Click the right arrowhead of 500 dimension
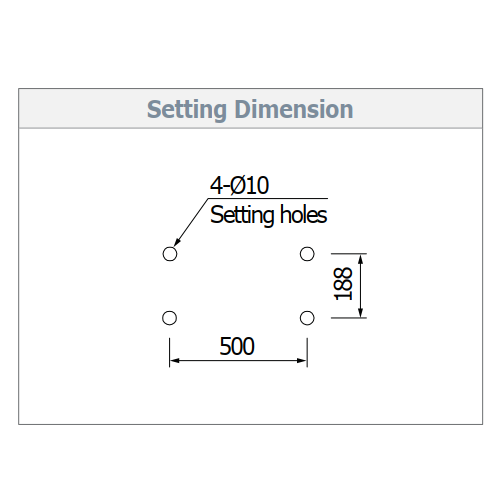 point(302,360)
